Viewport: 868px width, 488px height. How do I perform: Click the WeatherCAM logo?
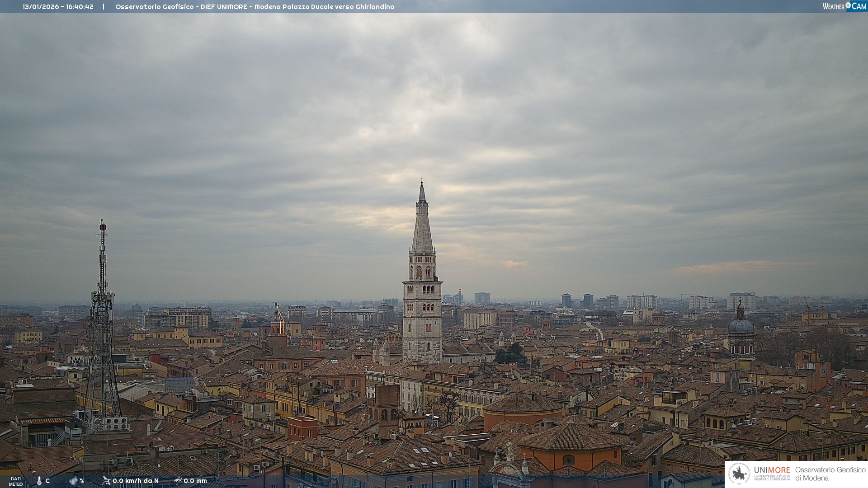(844, 6)
